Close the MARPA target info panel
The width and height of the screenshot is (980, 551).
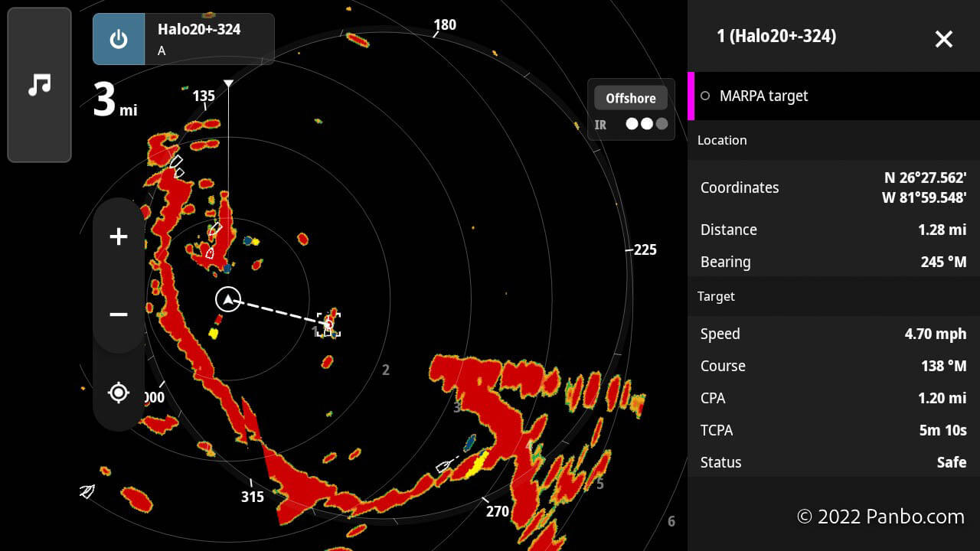[x=943, y=39]
